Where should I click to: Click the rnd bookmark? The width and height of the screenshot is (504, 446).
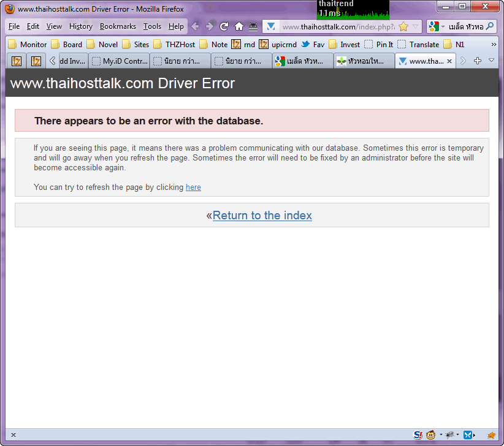[243, 44]
